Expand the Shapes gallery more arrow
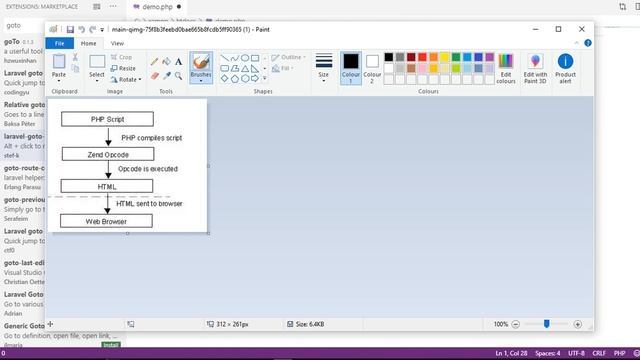 point(264,78)
